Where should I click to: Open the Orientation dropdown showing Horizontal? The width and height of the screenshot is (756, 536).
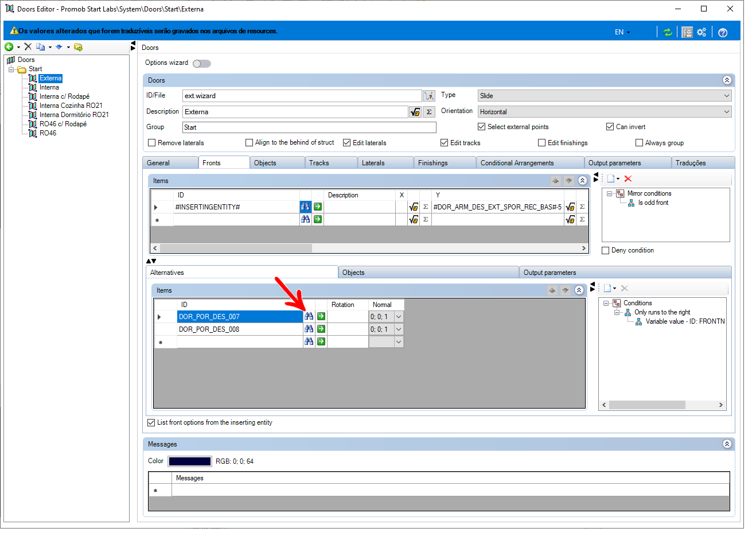605,112
